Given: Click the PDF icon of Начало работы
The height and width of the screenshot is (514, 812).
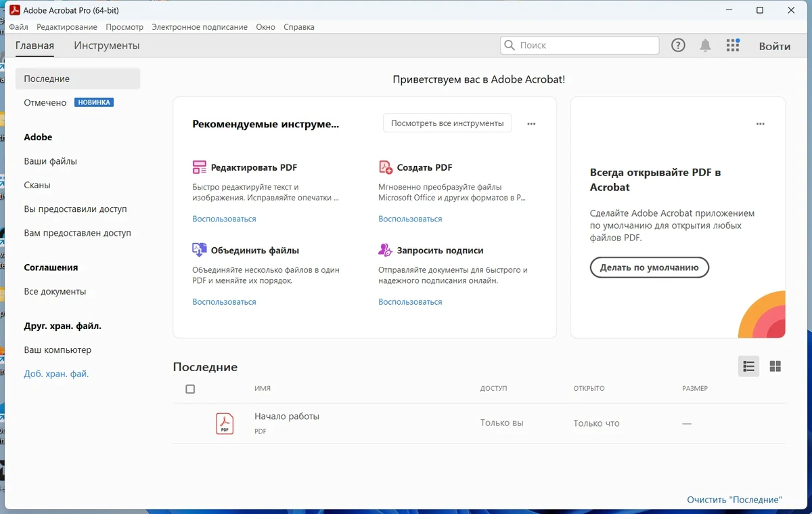Looking at the screenshot, I should [225, 423].
